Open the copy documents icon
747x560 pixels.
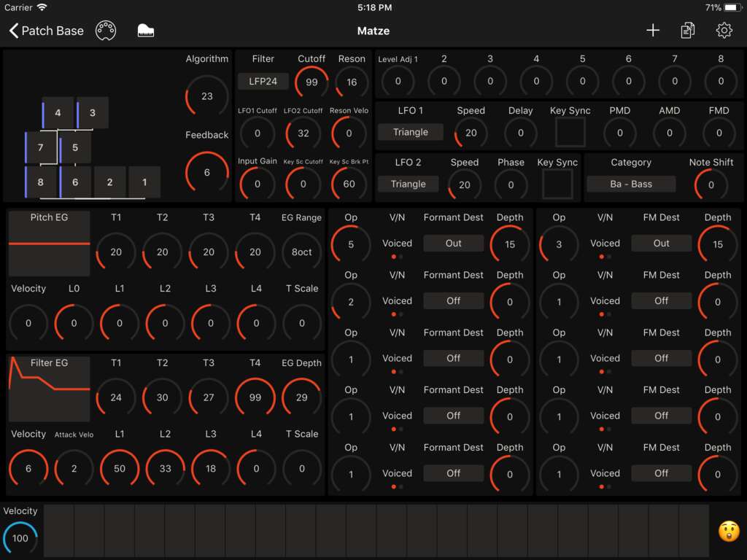(x=687, y=31)
